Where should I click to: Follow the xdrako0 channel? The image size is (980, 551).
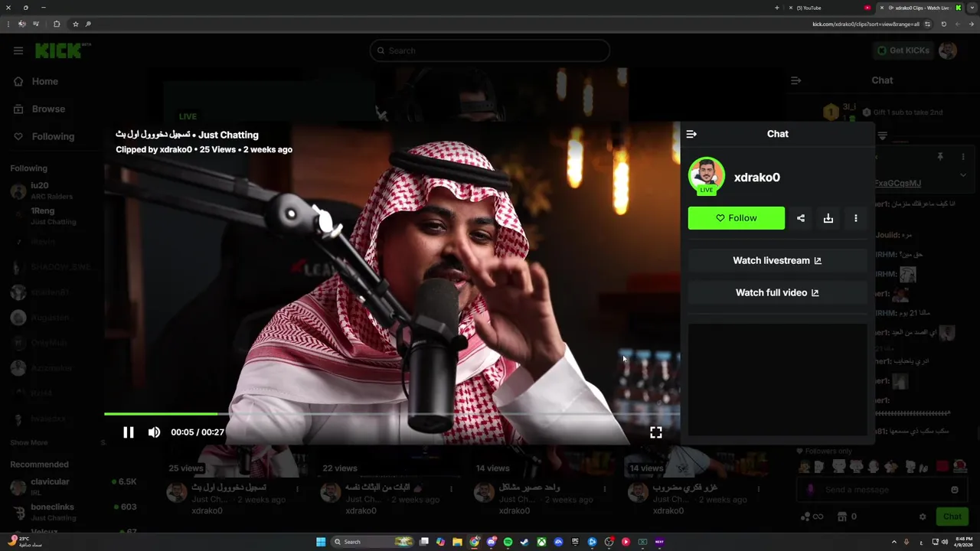tap(736, 218)
